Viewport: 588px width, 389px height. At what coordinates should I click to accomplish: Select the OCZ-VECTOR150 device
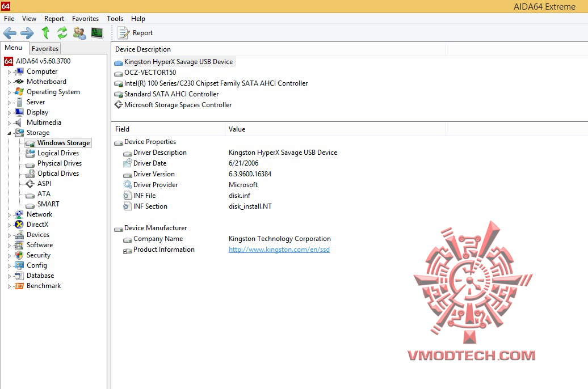145,73
